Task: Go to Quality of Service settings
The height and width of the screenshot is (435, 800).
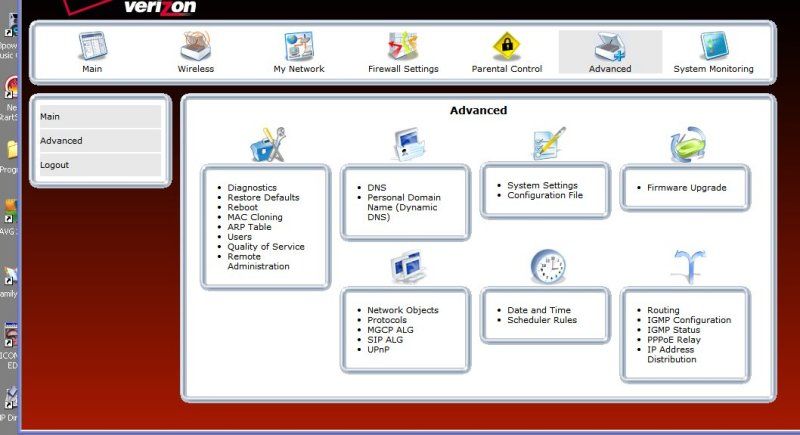Action: point(265,247)
